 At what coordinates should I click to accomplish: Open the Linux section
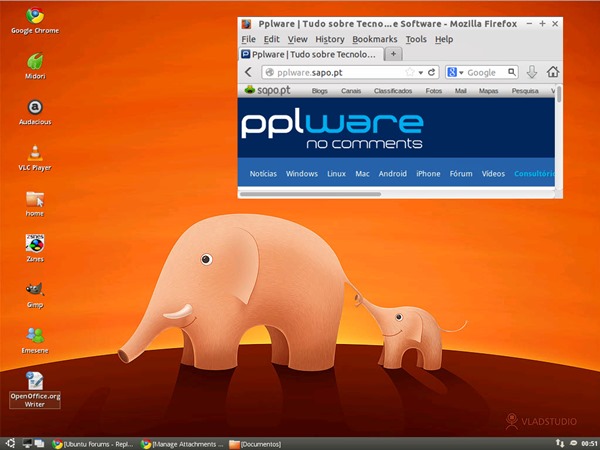pyautogui.click(x=336, y=174)
